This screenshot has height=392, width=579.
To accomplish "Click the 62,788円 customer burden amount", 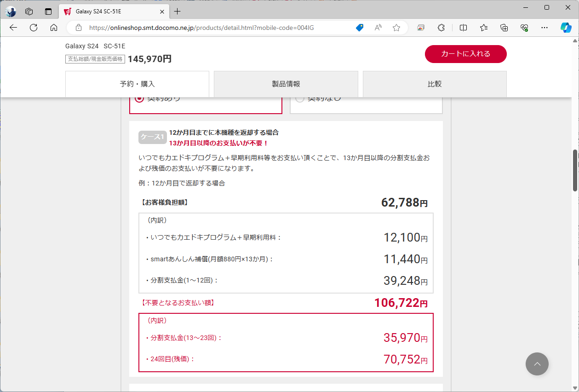I will coord(404,202).
